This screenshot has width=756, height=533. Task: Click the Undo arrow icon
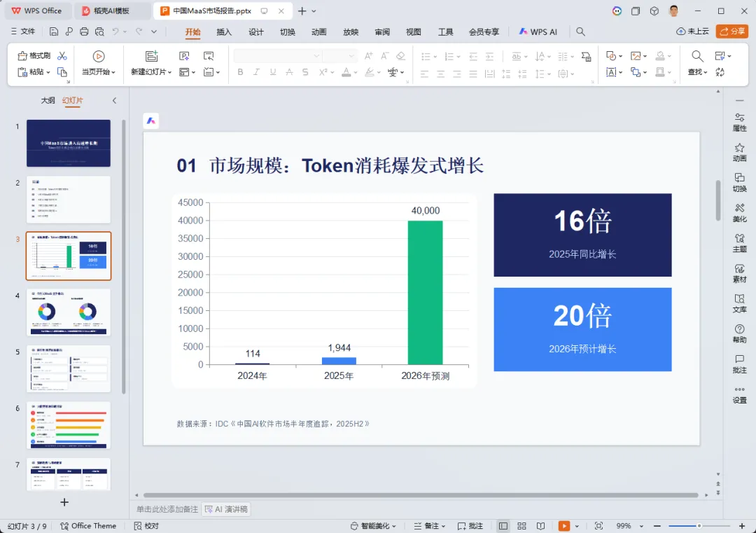[x=115, y=32]
